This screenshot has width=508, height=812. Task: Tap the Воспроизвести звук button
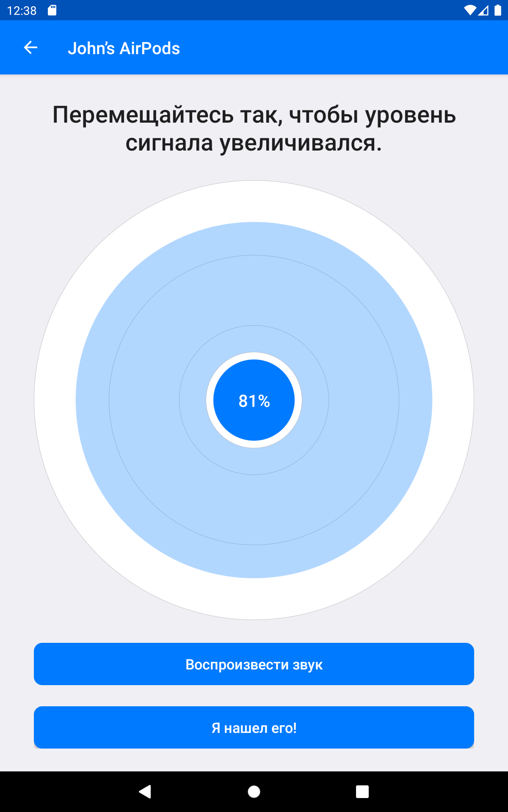[254, 664]
